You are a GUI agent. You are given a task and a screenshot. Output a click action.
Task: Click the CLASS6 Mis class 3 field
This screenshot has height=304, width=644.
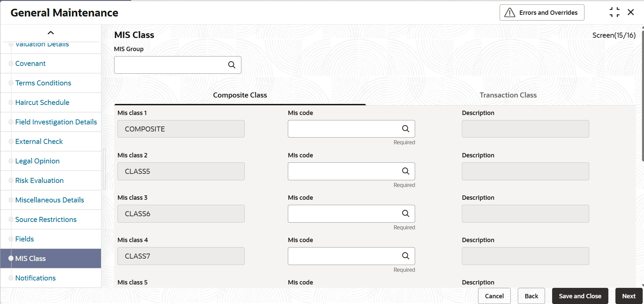[x=181, y=214]
